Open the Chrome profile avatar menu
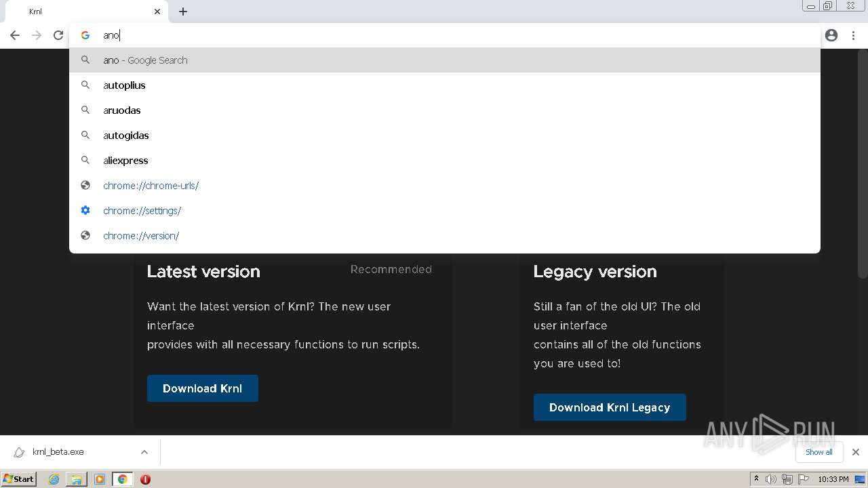This screenshot has height=488, width=868. (x=831, y=35)
